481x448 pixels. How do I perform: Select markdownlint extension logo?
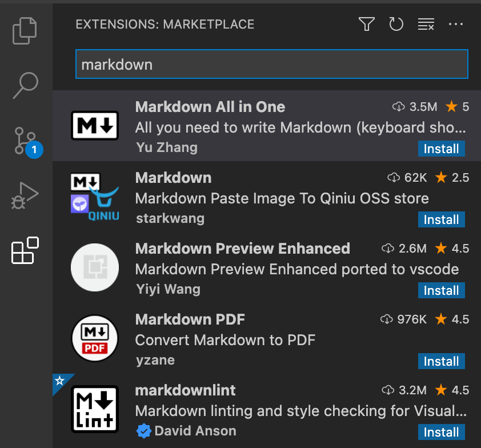(x=95, y=409)
